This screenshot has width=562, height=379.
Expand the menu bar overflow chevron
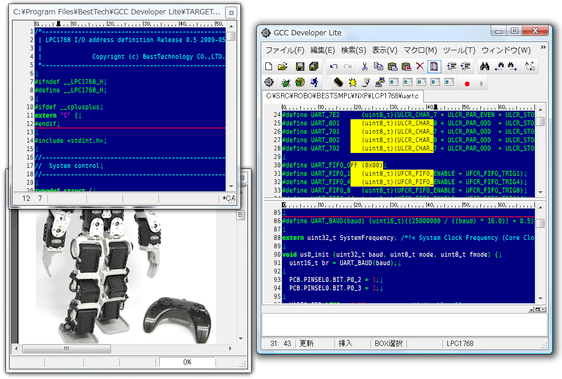pos(543,47)
